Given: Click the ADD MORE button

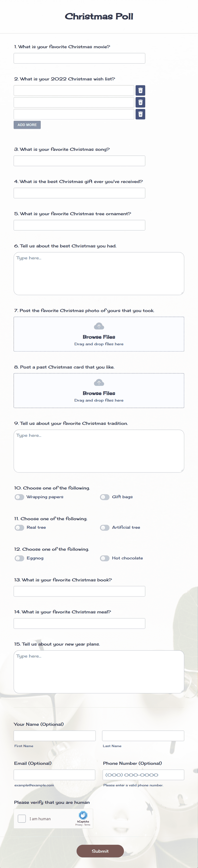Looking at the screenshot, I should (x=27, y=125).
